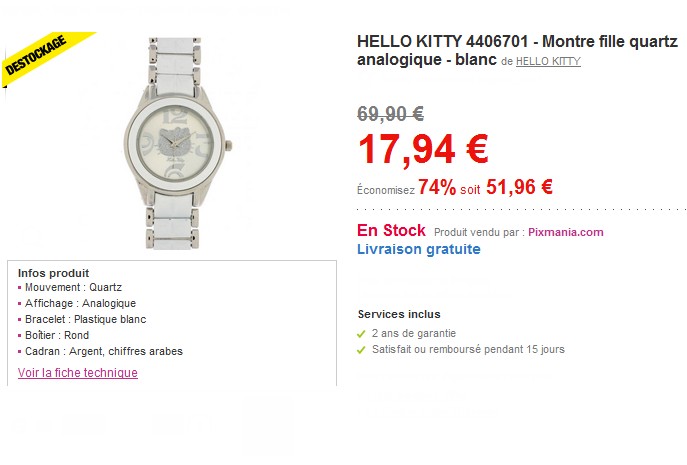Click the HELLO KITTY brand link
This screenshot has height=465, width=687.
click(x=548, y=61)
